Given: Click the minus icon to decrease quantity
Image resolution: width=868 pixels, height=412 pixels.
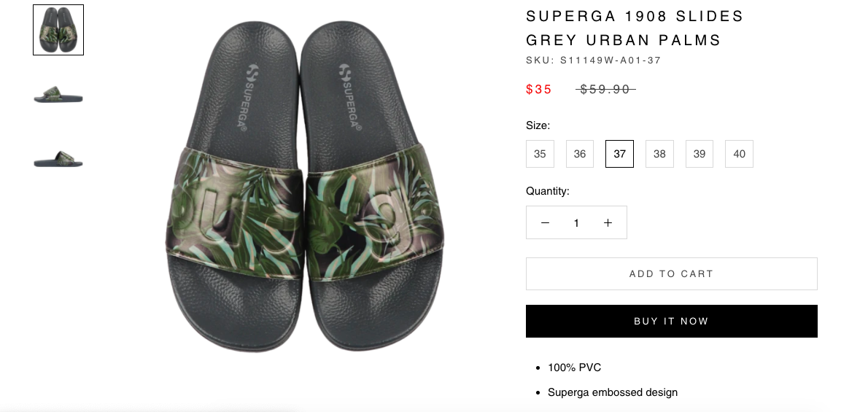Looking at the screenshot, I should tap(545, 222).
